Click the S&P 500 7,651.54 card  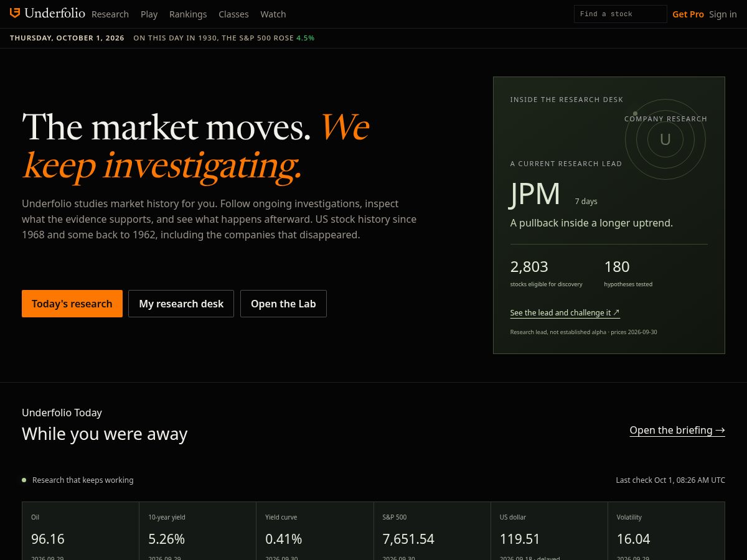432,531
